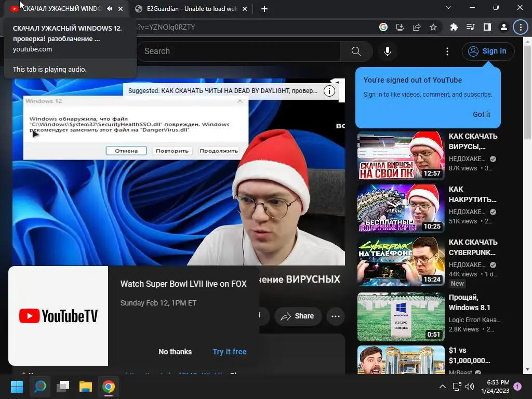The width and height of the screenshot is (532, 399).
Task: Open the notification badge in the tray
Action: (518, 387)
